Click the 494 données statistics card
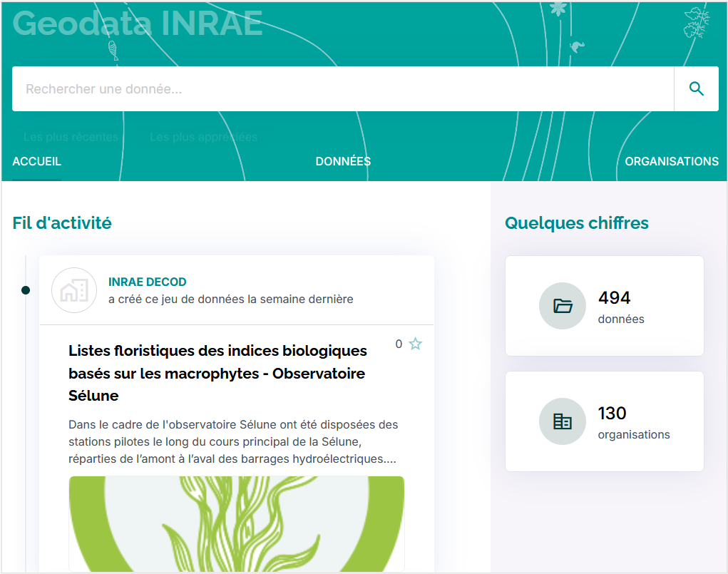728x574 pixels. click(604, 306)
